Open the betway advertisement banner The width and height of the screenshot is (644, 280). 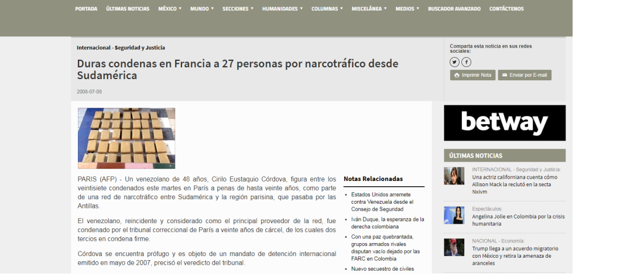(x=505, y=123)
